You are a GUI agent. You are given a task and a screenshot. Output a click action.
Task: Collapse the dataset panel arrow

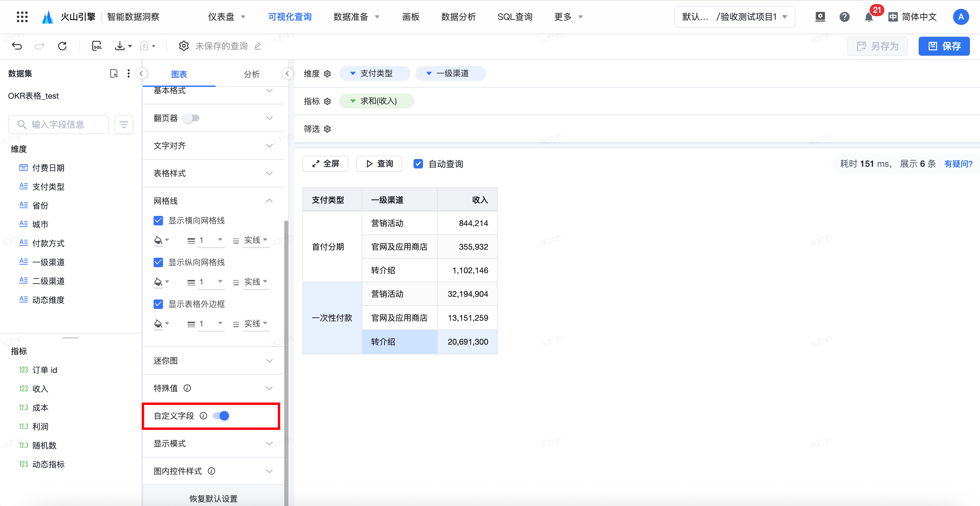click(141, 73)
